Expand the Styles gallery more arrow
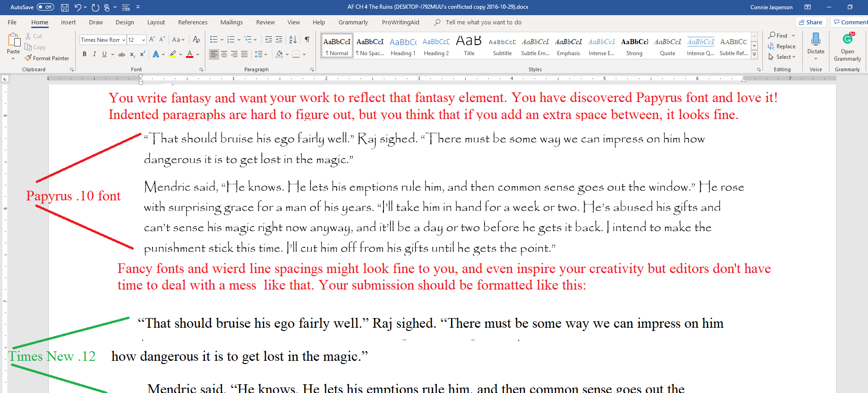 tap(754, 55)
